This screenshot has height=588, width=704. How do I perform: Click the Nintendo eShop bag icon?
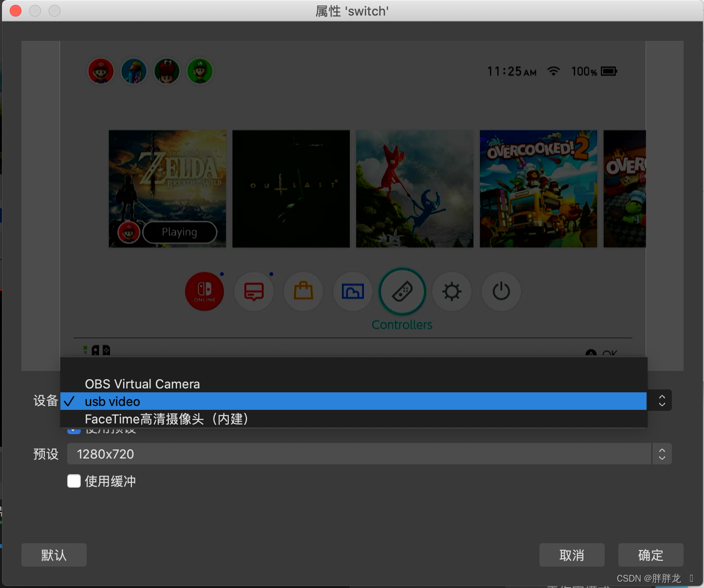(x=303, y=292)
